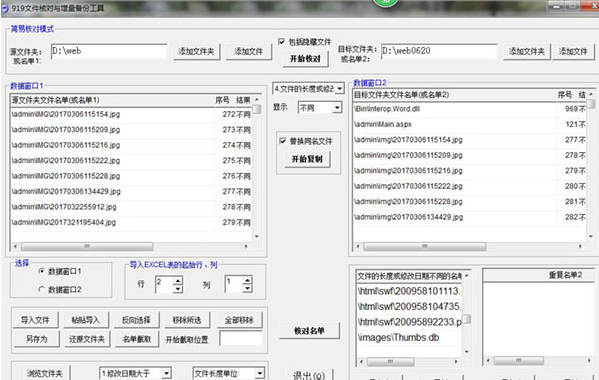The height and width of the screenshot is (380, 599).
Task: Click 添加文件夹 next to the target folder
Action: [527, 51]
